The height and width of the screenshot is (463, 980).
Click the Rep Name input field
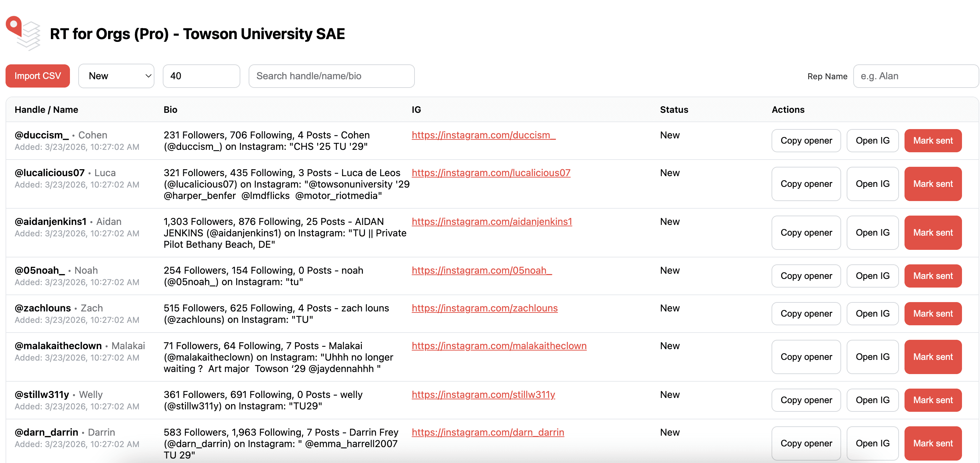point(915,76)
